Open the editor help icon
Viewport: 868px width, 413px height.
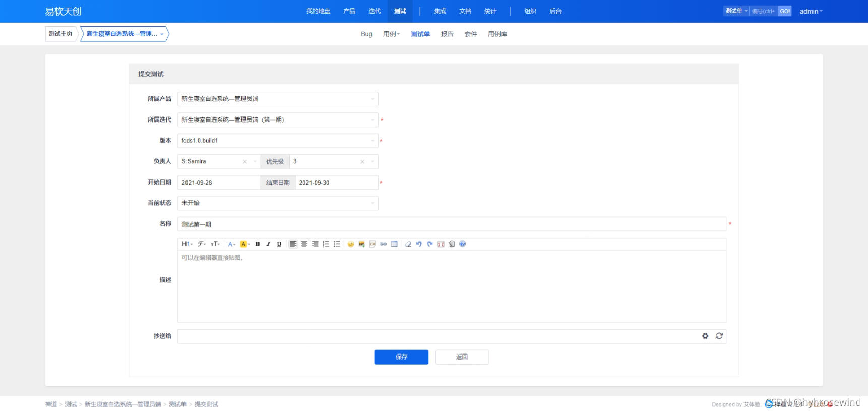point(463,244)
